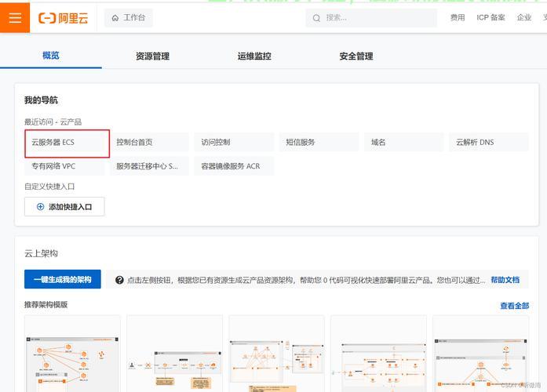Focus the 搜索 search field

(x=371, y=18)
